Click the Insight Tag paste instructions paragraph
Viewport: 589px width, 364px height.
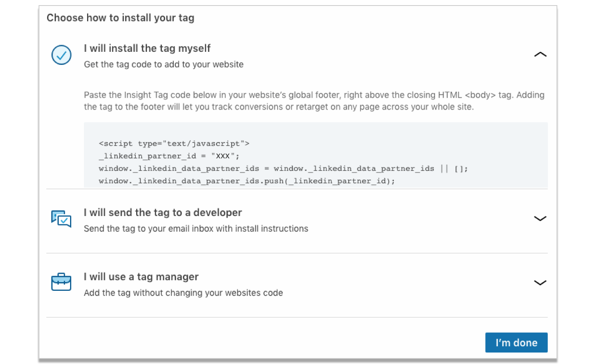(314, 101)
